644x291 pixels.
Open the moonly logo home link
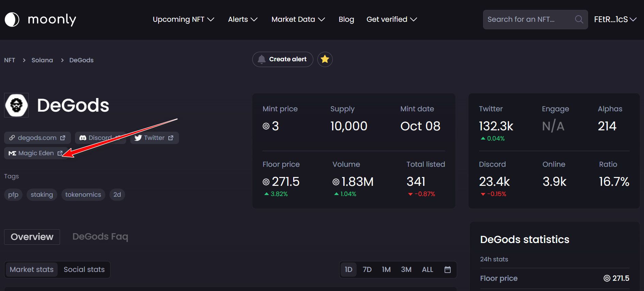tap(40, 19)
